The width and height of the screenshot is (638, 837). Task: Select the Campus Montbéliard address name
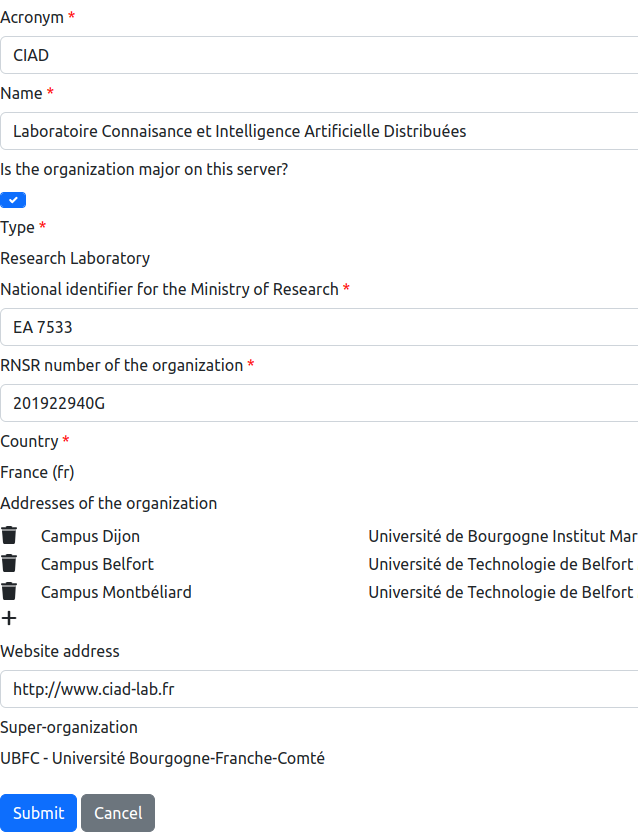point(116,592)
